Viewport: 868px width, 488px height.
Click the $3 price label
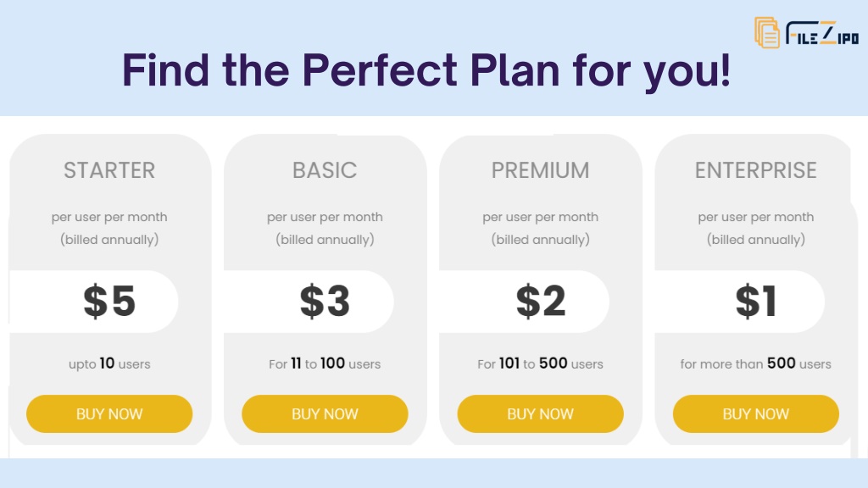(325, 302)
